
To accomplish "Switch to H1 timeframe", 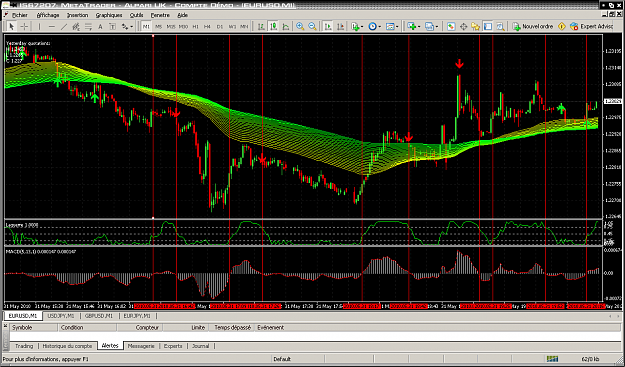I will pos(196,27).
